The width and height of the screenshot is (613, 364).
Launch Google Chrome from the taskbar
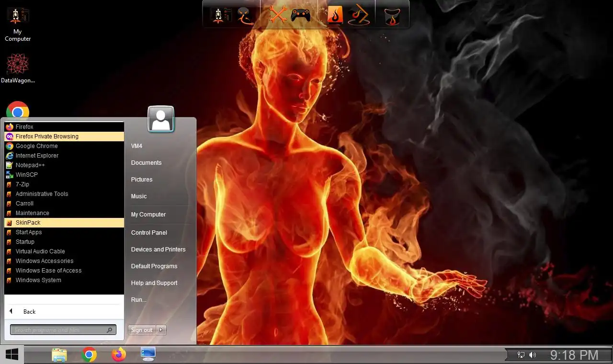(89, 354)
